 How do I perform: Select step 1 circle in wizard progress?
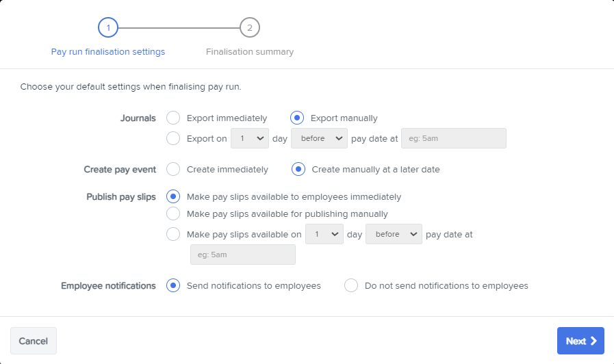(x=108, y=27)
